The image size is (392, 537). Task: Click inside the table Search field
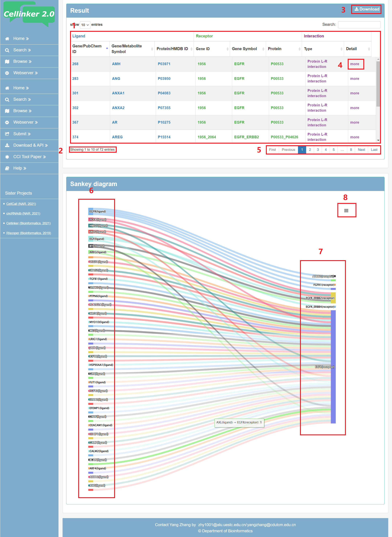359,25
